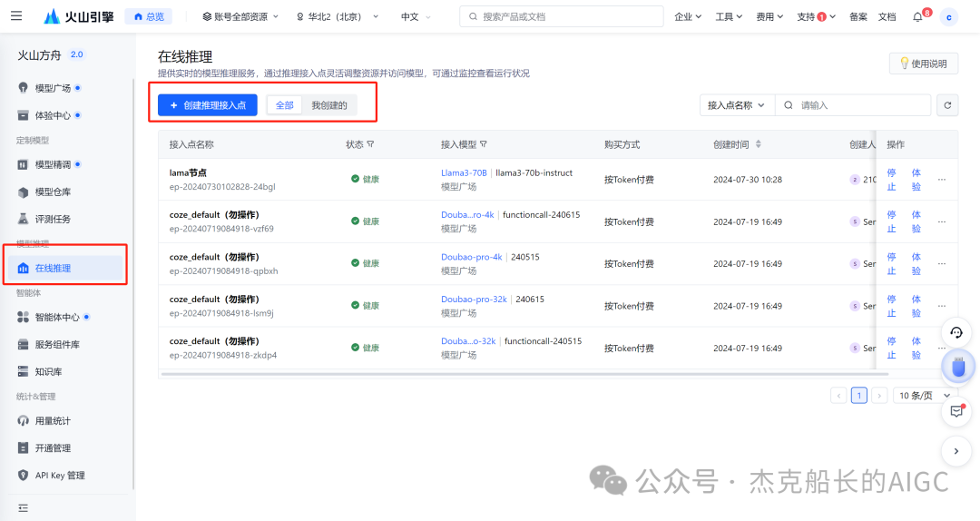The width and height of the screenshot is (980, 521).
Task: Switch to the 我创建的 tab
Action: [329, 105]
